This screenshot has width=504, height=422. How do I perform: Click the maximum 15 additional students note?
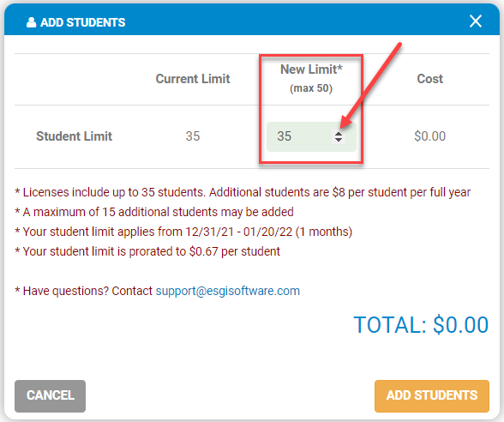[154, 212]
